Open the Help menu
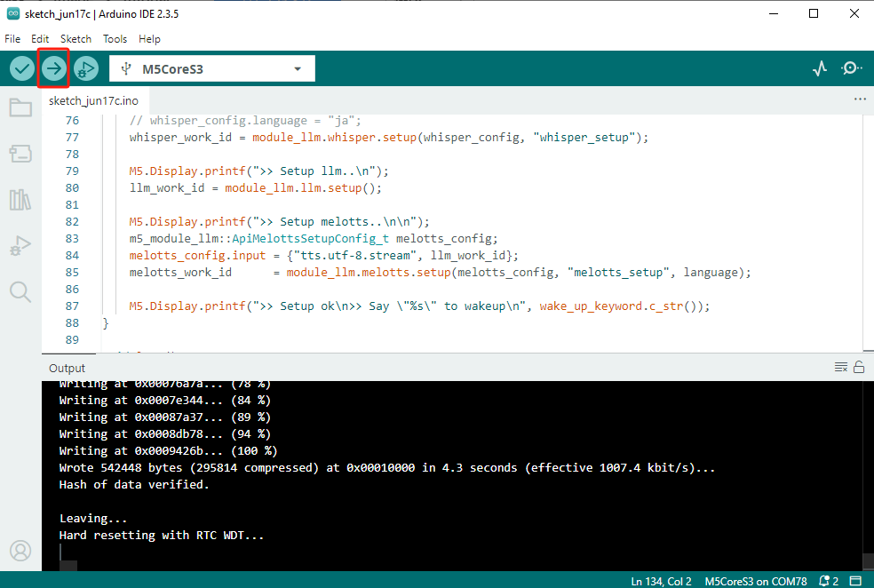The height and width of the screenshot is (588, 874). coord(149,39)
